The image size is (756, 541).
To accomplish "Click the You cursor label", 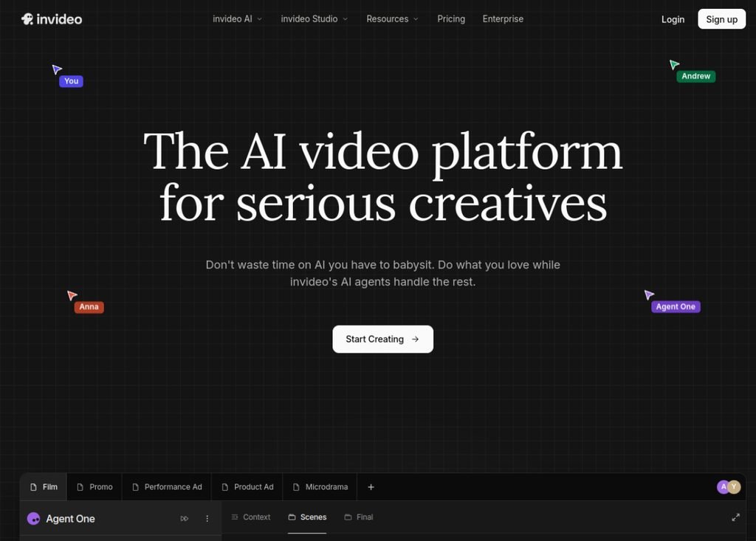I will [71, 81].
